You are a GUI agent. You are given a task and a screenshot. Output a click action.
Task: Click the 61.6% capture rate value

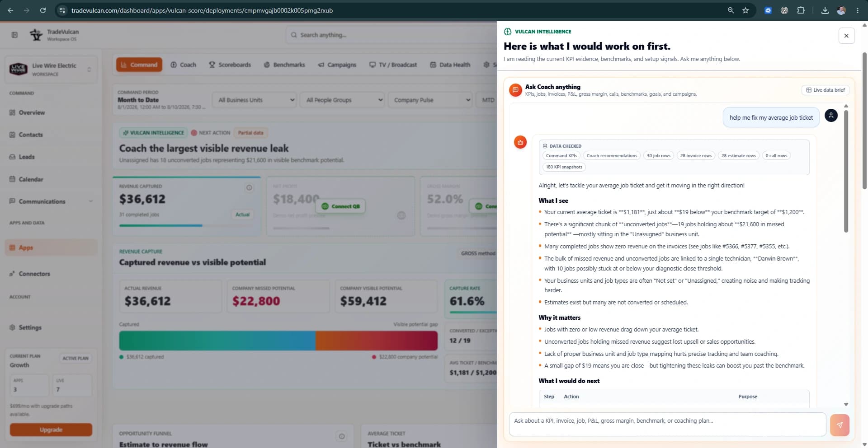467,301
